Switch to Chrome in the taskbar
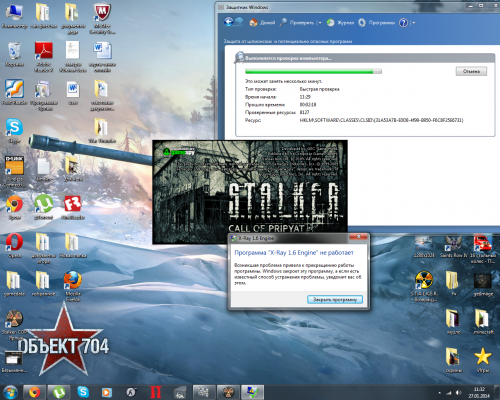The width and height of the screenshot is (500, 400). point(34,392)
